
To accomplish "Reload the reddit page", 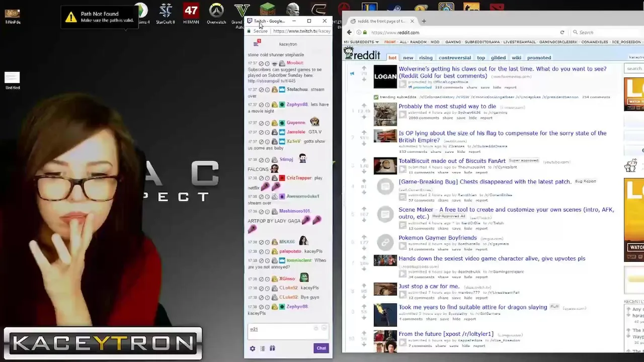I will [562, 33].
